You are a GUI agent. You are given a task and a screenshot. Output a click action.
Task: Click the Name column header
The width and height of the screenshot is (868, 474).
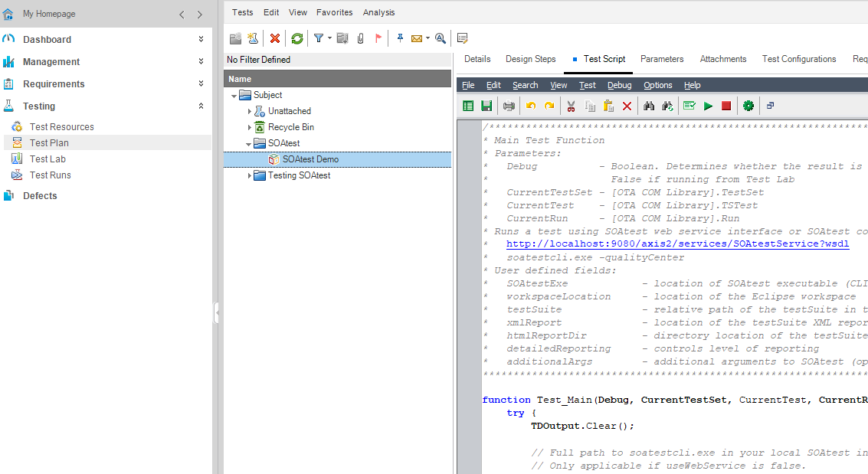coord(337,79)
